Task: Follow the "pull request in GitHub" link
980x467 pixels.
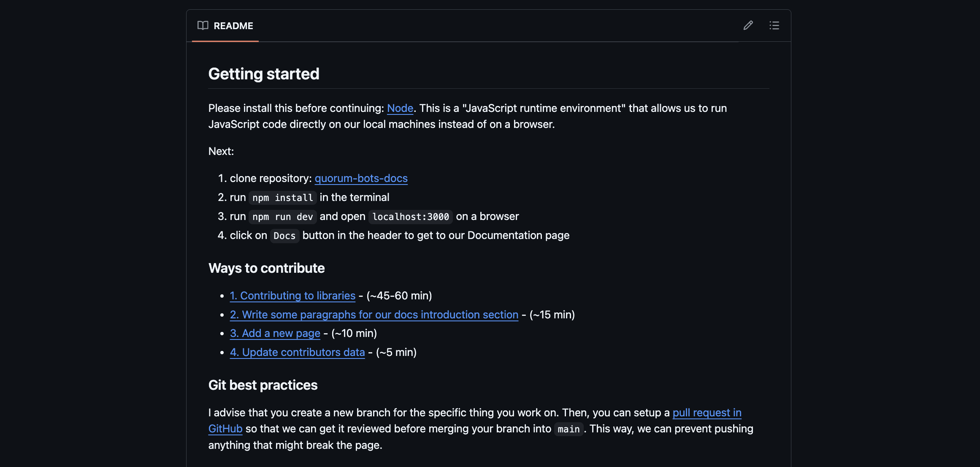Action: (x=707, y=413)
